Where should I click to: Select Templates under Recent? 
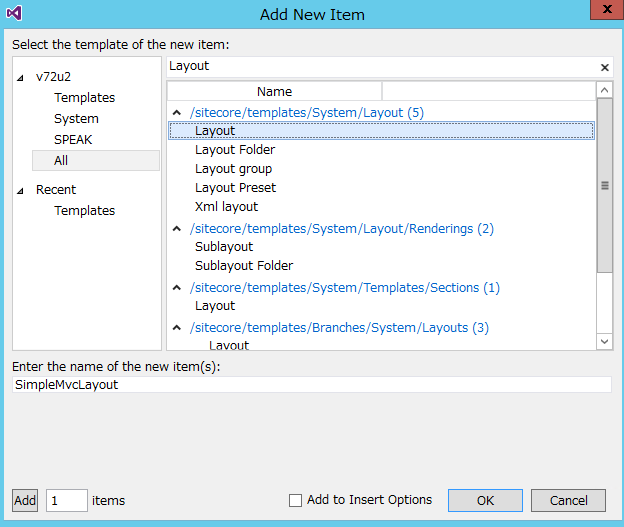coord(84,211)
